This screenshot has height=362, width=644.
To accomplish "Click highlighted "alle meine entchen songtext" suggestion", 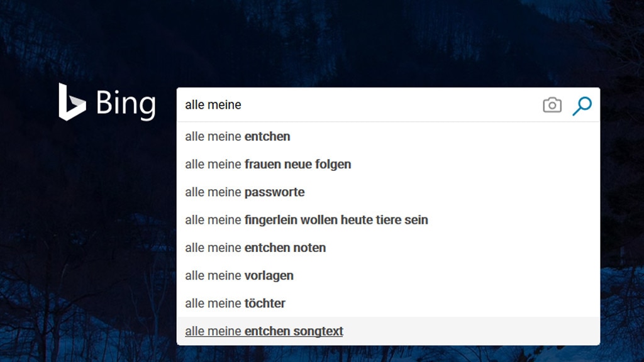I will 388,331.
